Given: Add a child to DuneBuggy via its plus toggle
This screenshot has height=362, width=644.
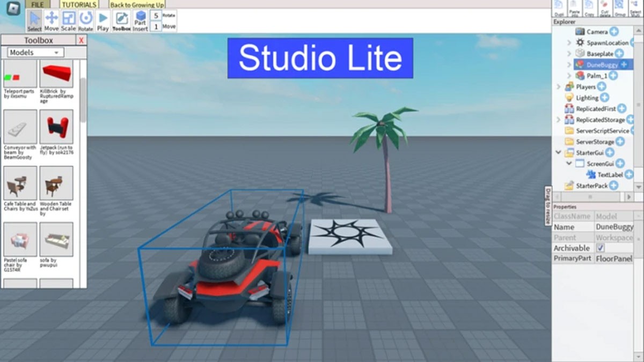Looking at the screenshot, I should click(624, 64).
